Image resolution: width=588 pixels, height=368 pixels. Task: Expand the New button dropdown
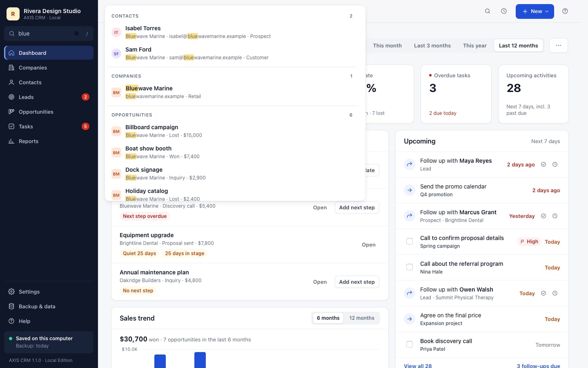535,11
